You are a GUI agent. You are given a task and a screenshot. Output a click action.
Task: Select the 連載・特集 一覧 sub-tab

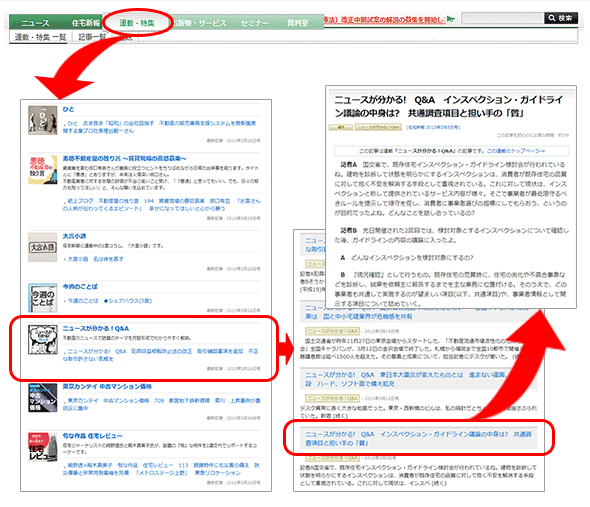40,37
